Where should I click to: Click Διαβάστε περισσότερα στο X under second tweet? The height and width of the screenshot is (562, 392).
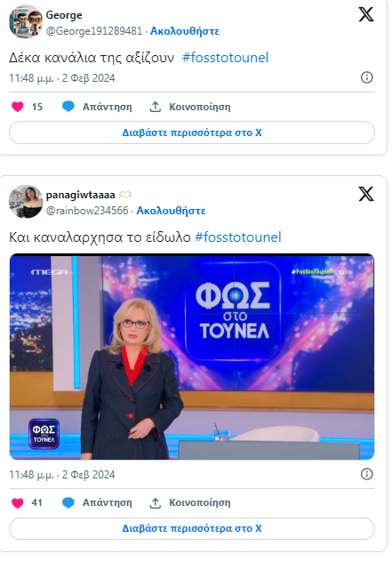pos(192,529)
